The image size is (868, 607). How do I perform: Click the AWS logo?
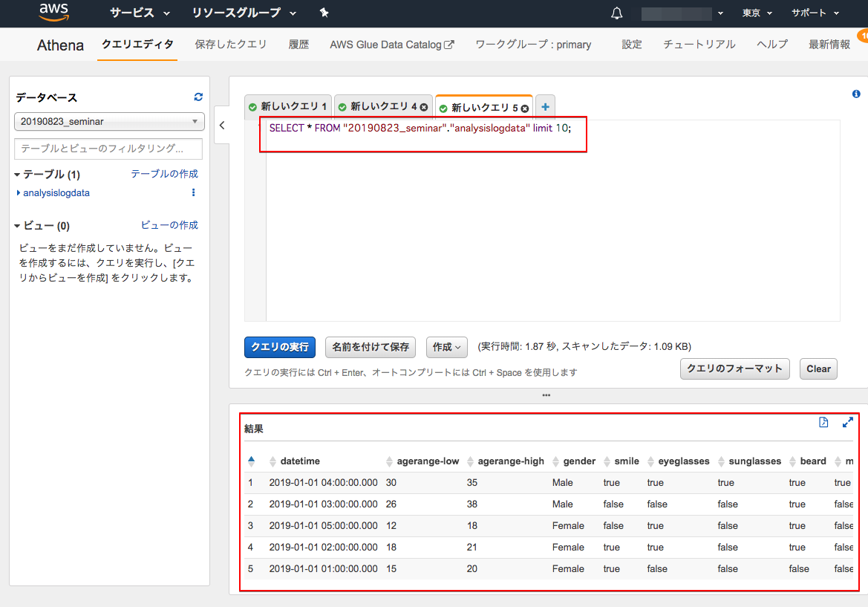pos(53,12)
